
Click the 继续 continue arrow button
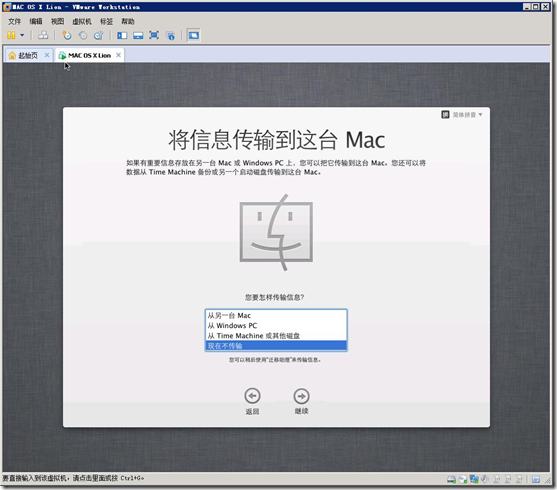pos(301,396)
